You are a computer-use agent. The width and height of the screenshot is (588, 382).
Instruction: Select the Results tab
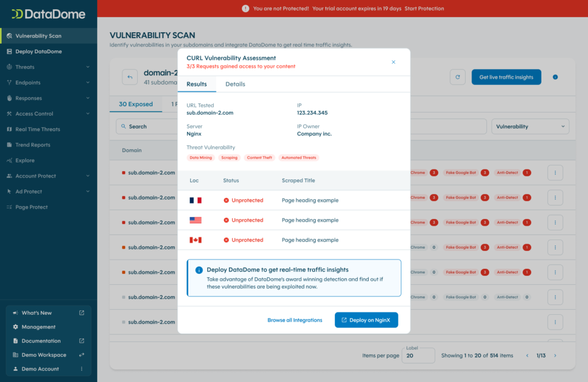pos(196,84)
